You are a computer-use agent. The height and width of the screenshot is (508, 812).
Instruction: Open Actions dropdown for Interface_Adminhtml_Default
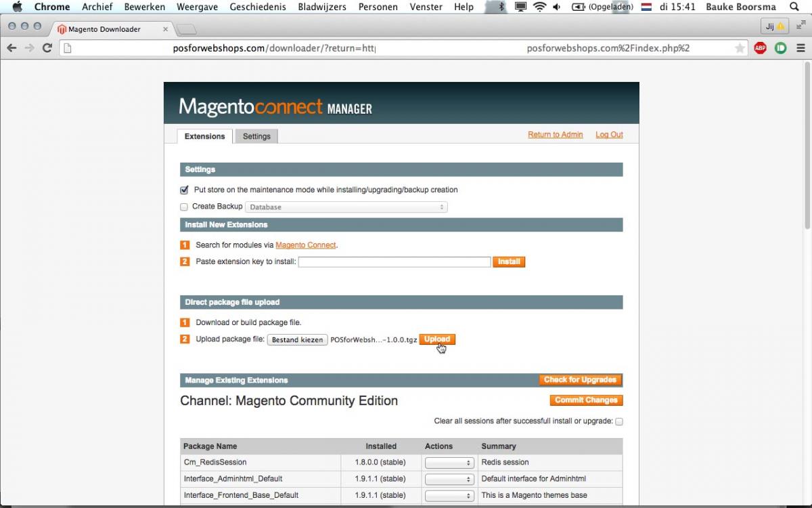(x=449, y=479)
